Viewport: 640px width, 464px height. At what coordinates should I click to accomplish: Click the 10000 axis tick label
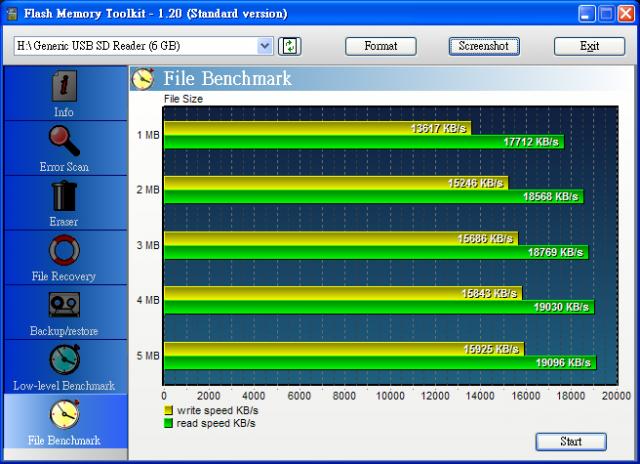click(390, 396)
